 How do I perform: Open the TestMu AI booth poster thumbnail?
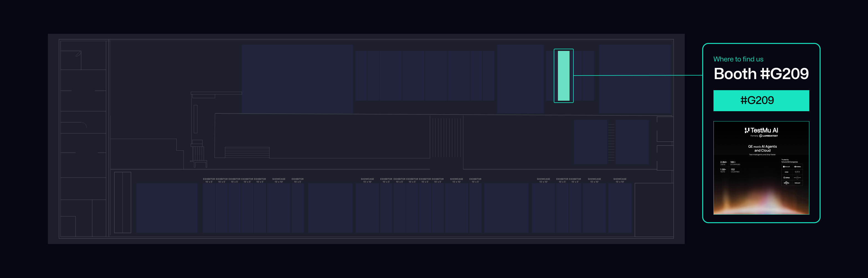coord(761,168)
